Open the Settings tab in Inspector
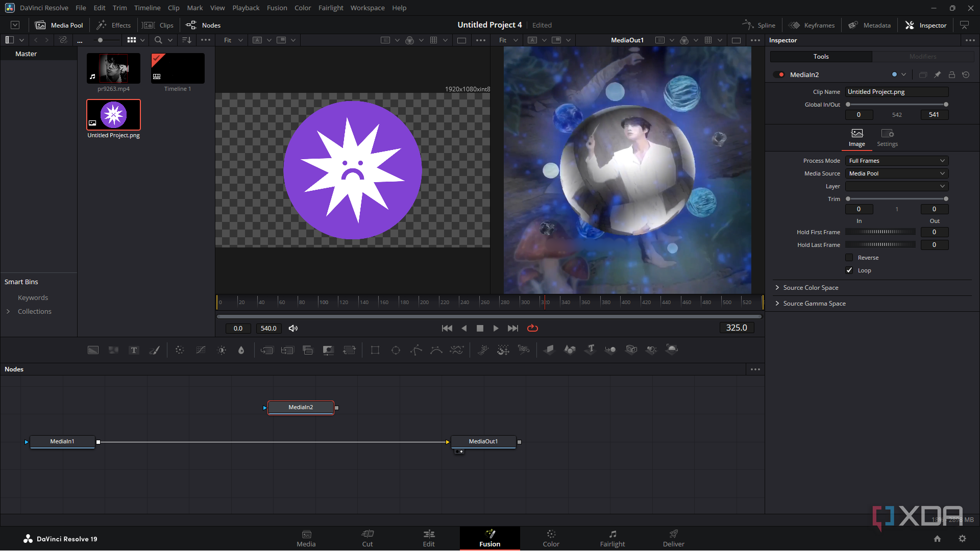The width and height of the screenshot is (980, 551). pyautogui.click(x=888, y=138)
